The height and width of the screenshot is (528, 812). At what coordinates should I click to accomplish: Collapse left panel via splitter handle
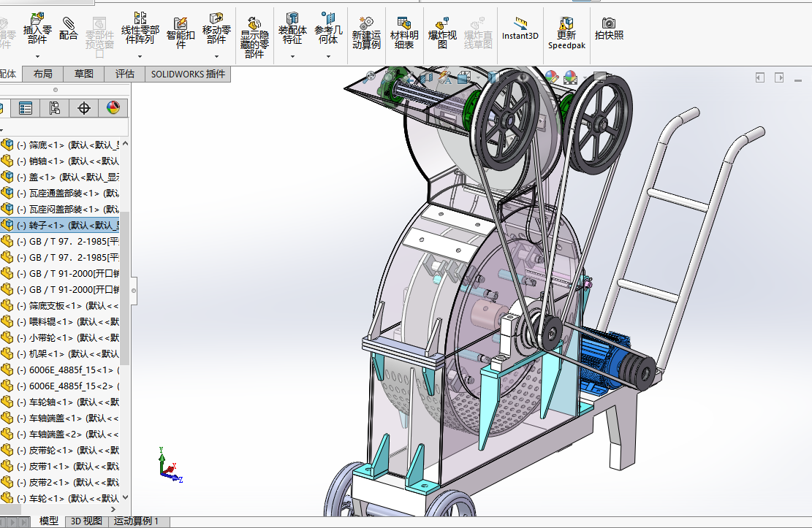coord(134,291)
